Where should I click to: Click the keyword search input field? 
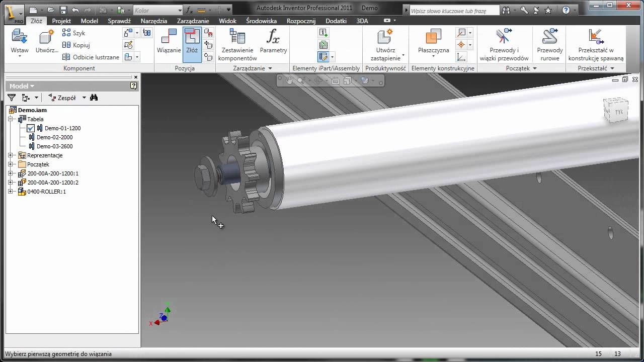click(x=454, y=11)
